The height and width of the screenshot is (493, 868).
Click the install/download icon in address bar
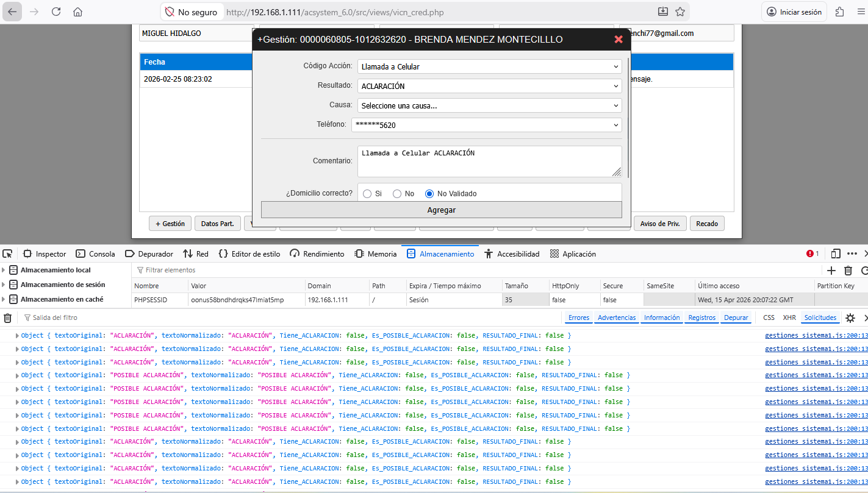[x=663, y=12]
